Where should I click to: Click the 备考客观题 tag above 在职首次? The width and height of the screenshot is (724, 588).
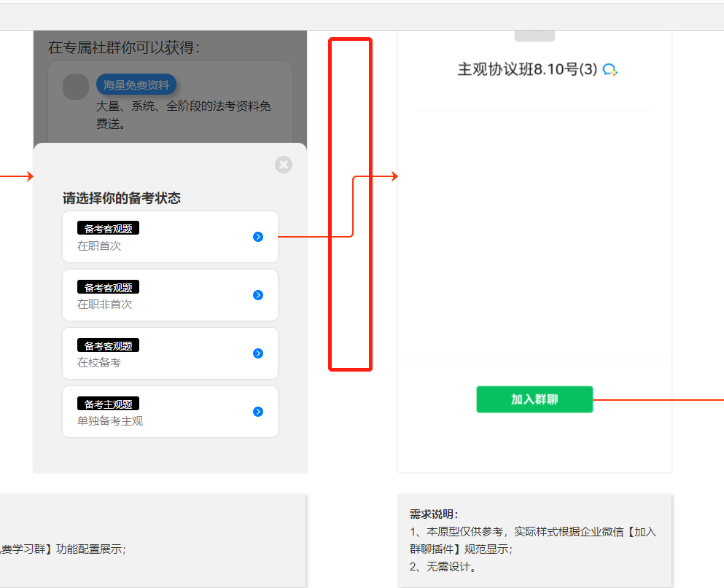tap(108, 229)
